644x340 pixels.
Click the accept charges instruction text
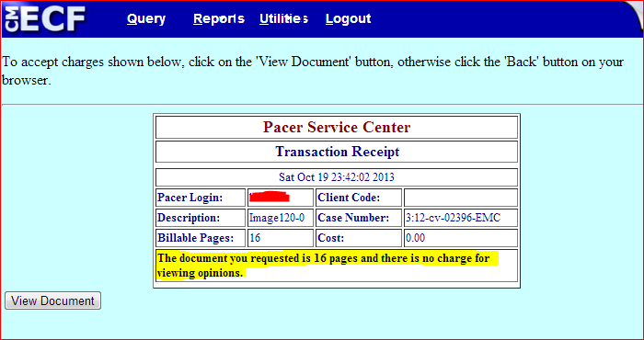coord(313,71)
